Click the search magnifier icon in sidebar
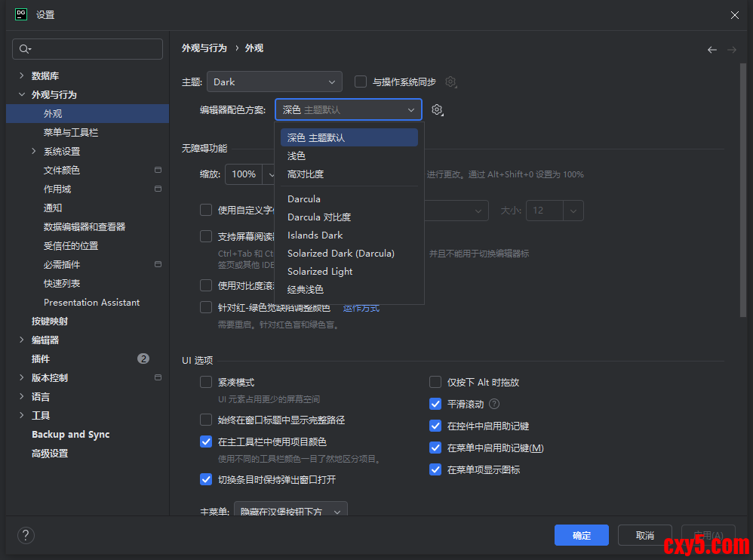 (x=25, y=49)
